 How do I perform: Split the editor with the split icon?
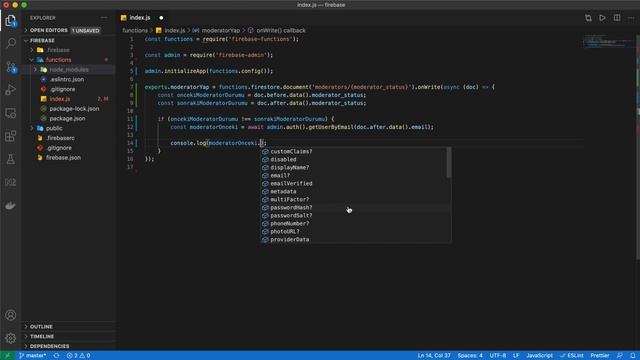pyautogui.click(x=617, y=18)
